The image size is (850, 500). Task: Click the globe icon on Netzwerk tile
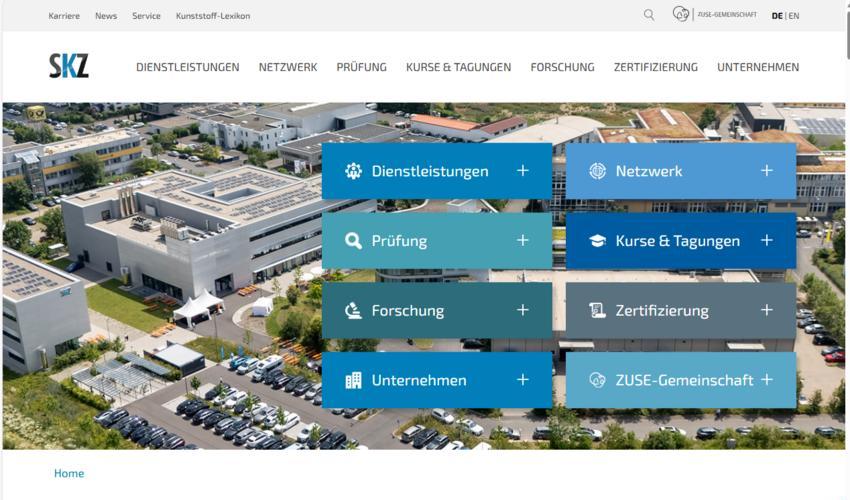click(597, 171)
